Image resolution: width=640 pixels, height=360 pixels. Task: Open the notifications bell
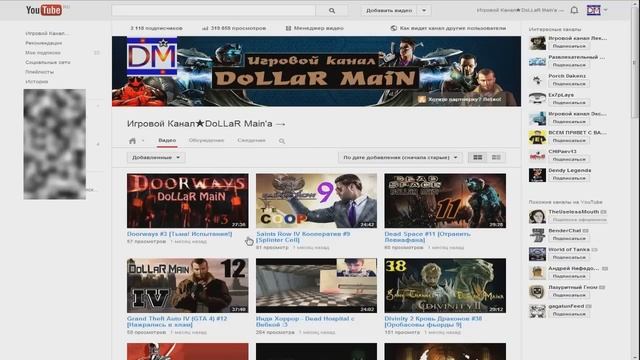point(574,10)
